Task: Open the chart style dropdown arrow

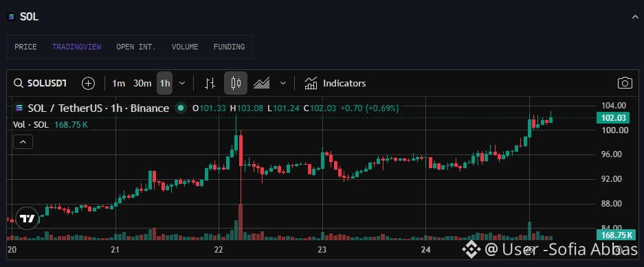Action: 283,83
